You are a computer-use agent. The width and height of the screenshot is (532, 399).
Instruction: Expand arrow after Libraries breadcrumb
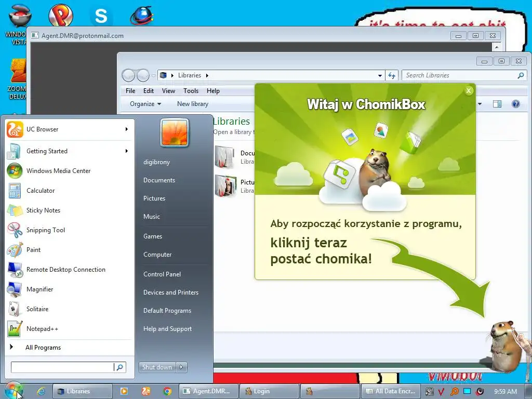[207, 75]
